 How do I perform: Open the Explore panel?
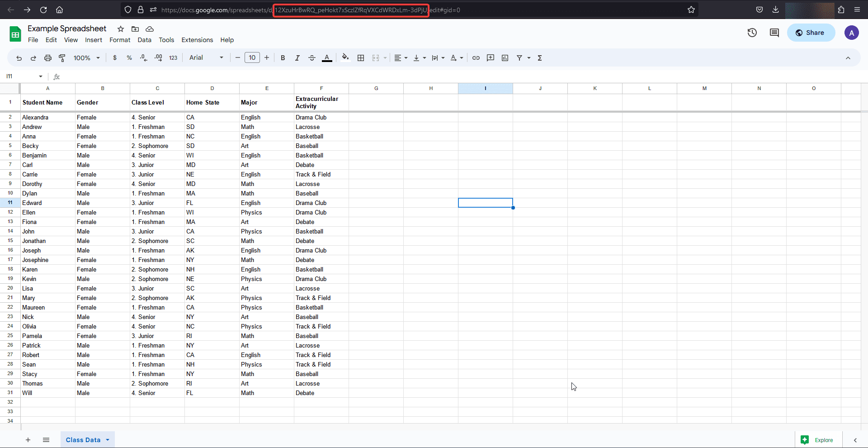coord(818,439)
